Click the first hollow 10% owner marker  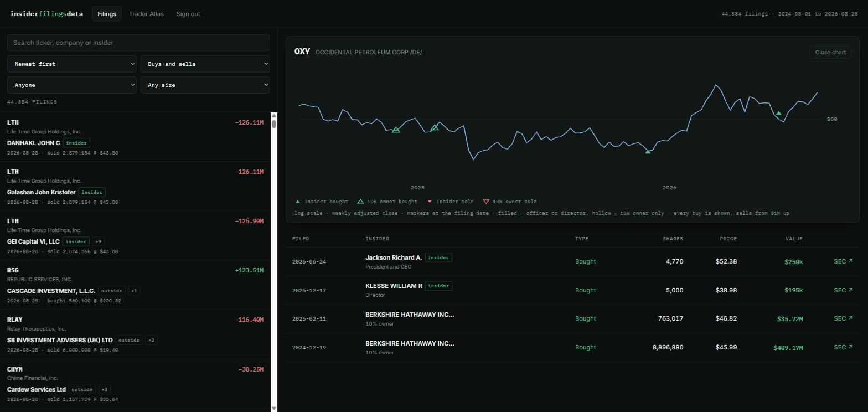(396, 130)
